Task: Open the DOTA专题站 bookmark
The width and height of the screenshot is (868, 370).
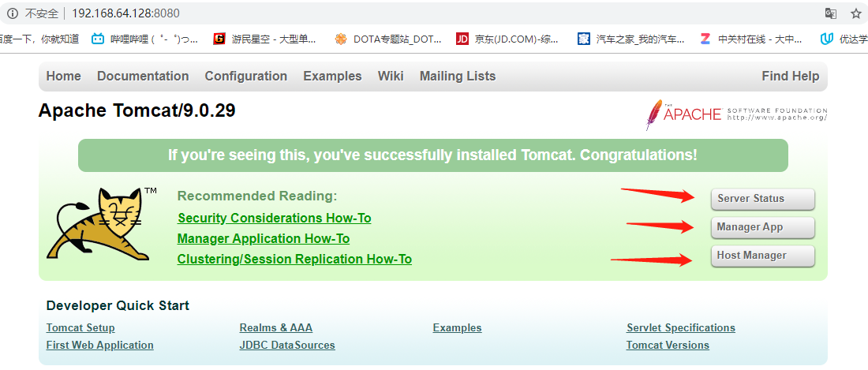Action: 388,39
